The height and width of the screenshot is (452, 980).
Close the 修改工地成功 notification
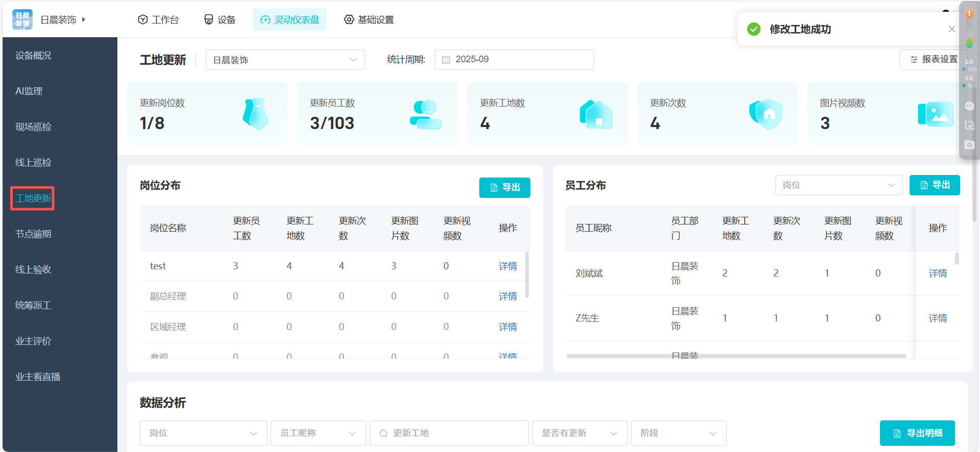point(951,29)
